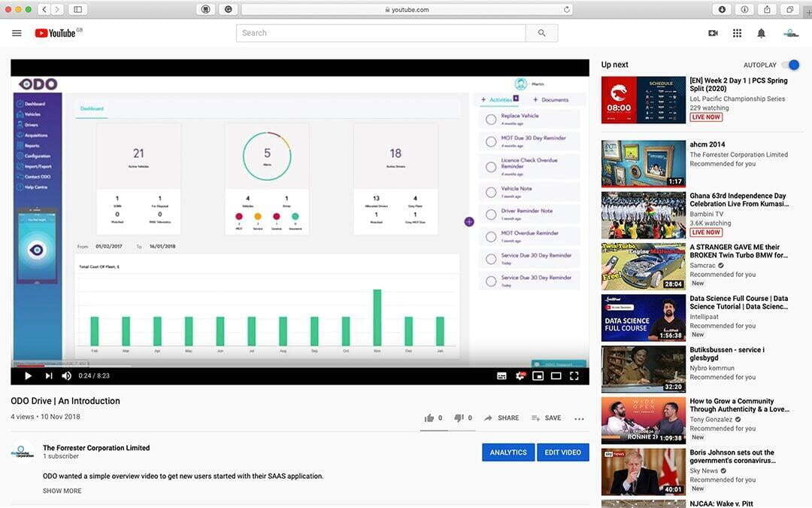This screenshot has height=508, width=812.
Task: Click the search magnifier button
Action: pyautogui.click(x=541, y=33)
